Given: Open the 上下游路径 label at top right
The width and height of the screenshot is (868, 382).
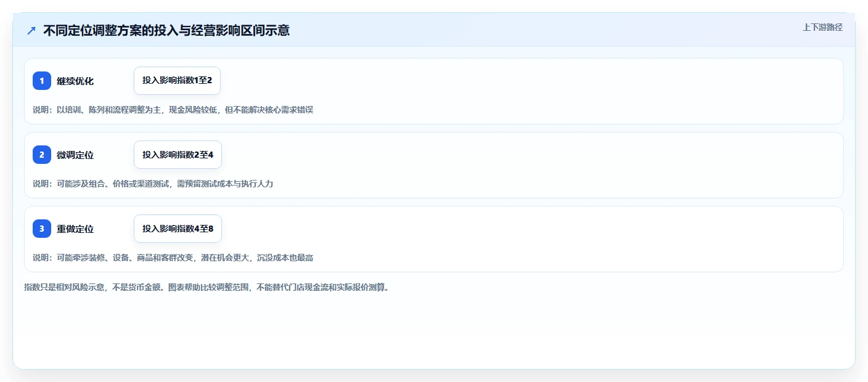Looking at the screenshot, I should [x=822, y=27].
